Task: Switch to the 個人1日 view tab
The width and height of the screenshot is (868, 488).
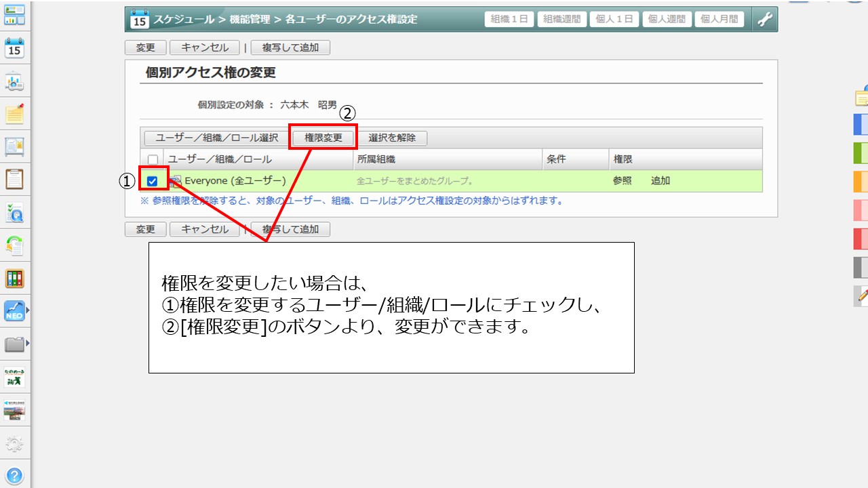Action: click(614, 19)
